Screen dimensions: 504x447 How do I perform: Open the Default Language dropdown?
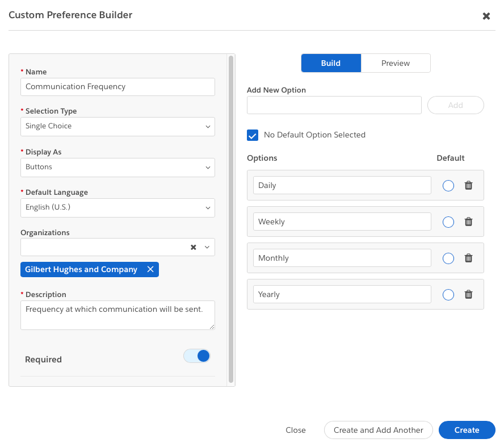pos(117,207)
